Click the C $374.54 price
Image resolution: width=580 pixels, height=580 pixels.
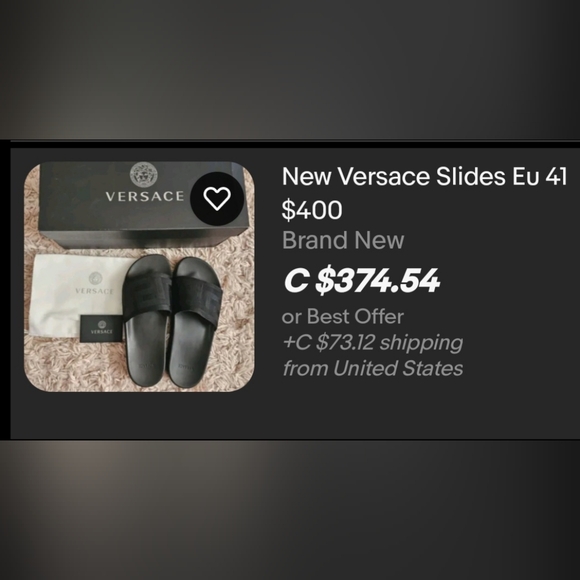pyautogui.click(x=362, y=281)
